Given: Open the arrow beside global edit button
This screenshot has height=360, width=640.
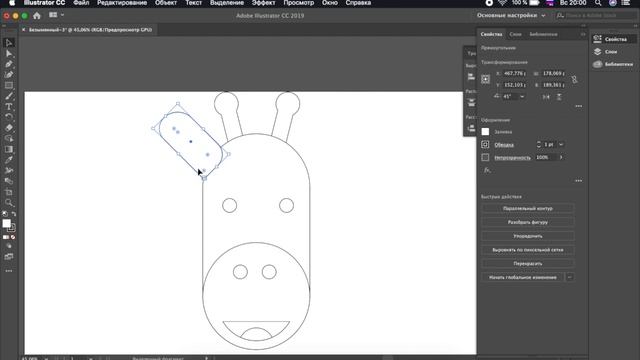Looking at the screenshot, I should (570, 277).
